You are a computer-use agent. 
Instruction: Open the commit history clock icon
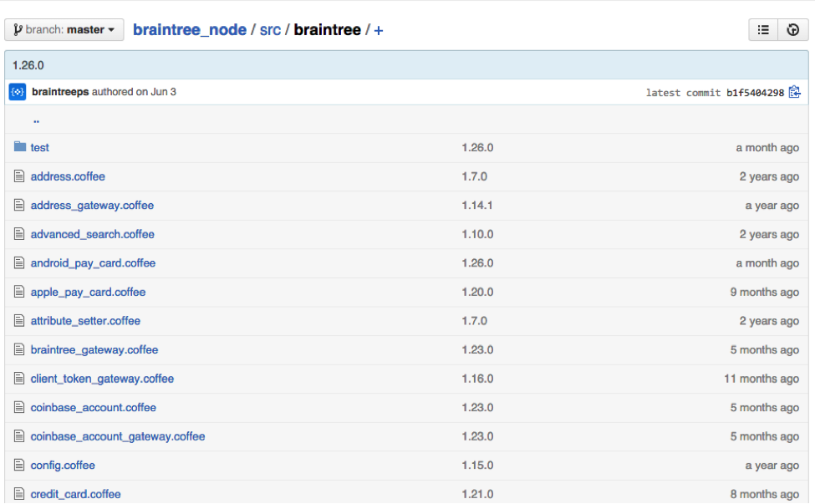coord(793,29)
